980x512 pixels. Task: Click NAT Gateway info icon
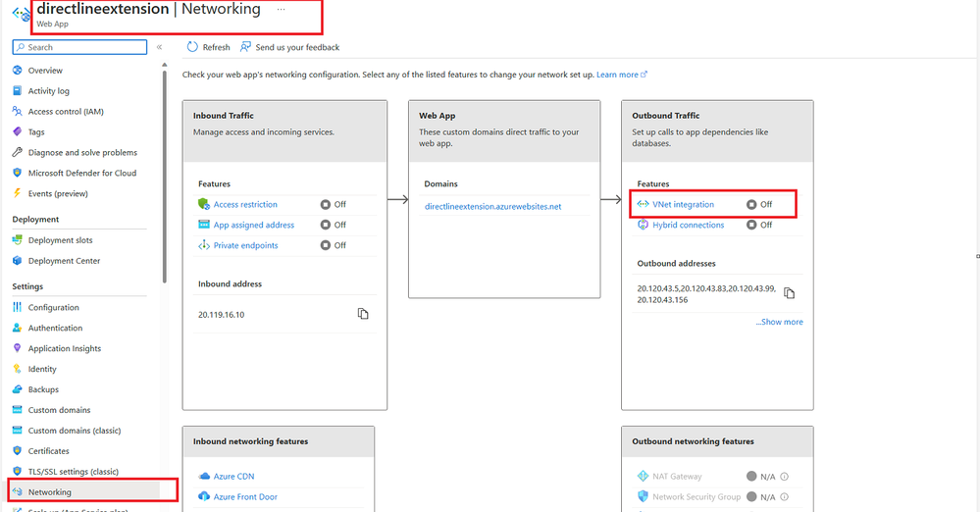point(785,477)
